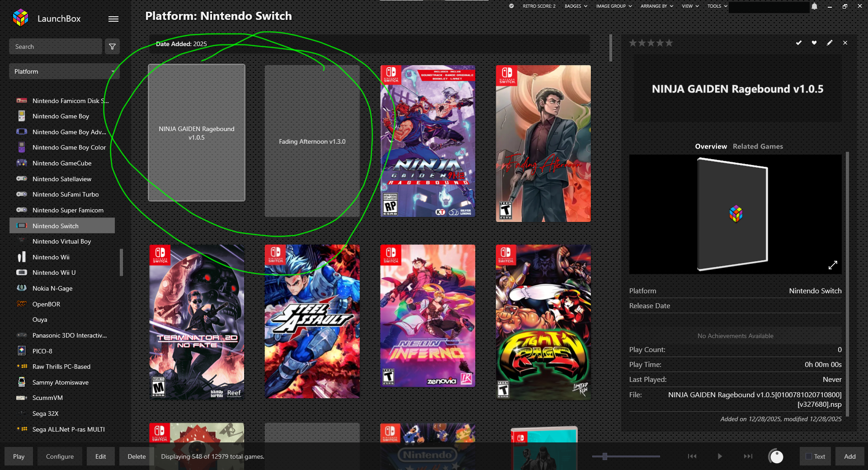Click the search filter funnel icon
868x470 pixels.
tap(112, 47)
